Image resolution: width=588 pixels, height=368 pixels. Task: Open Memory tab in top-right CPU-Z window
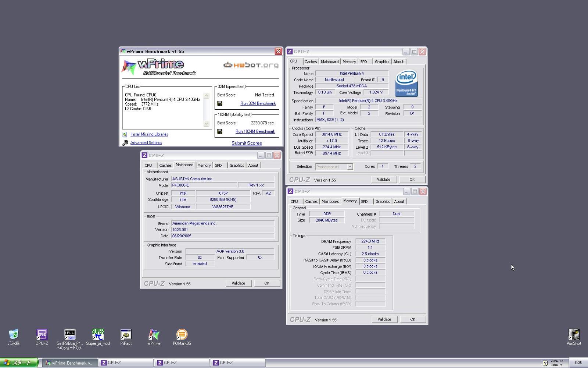[349, 62]
